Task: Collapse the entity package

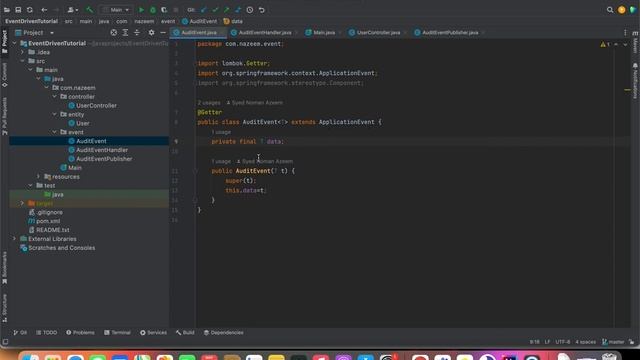Action: 55,114
